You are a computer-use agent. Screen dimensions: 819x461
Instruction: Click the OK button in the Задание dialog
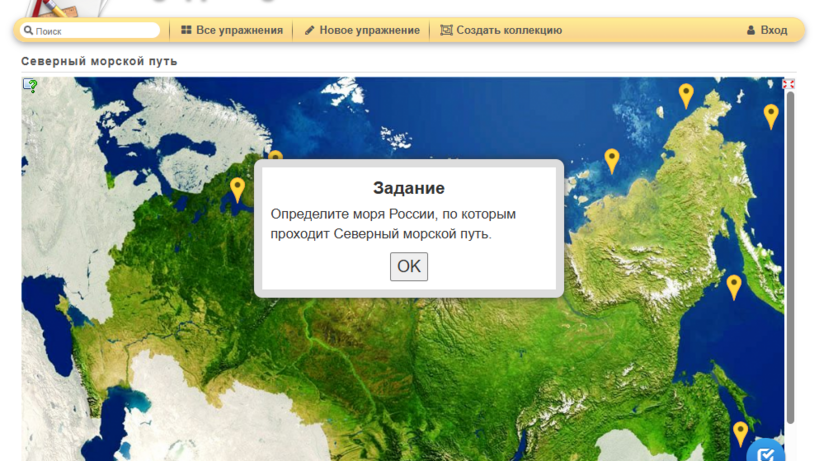408,266
